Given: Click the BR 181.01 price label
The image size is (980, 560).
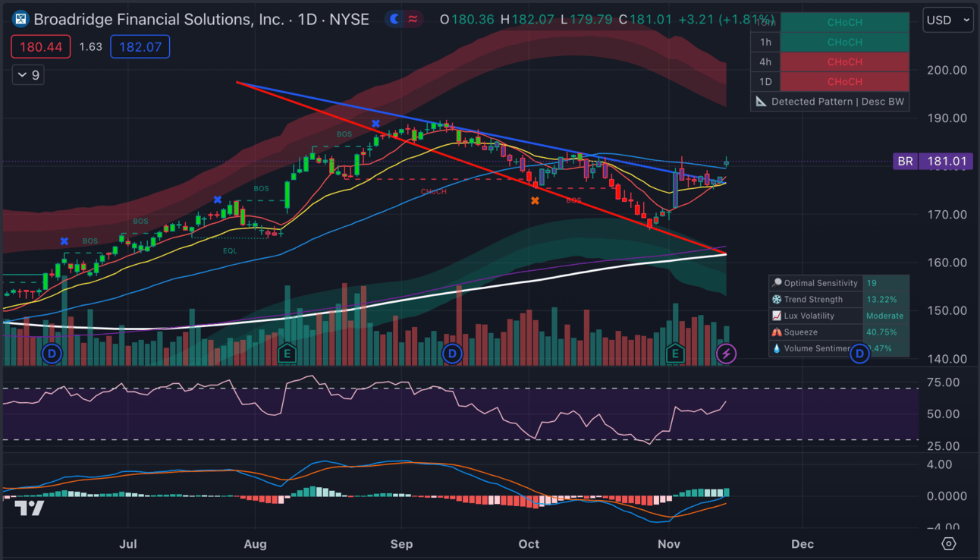Looking at the screenshot, I should pos(932,161).
